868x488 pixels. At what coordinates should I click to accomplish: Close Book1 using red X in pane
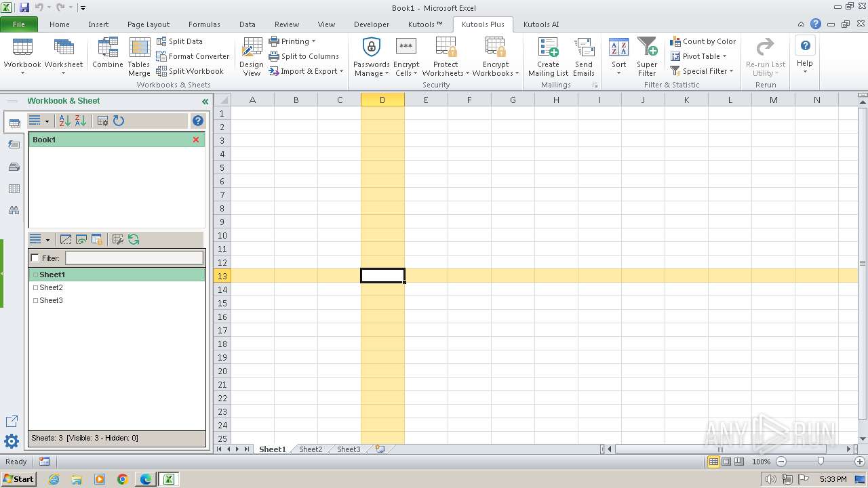pos(196,140)
